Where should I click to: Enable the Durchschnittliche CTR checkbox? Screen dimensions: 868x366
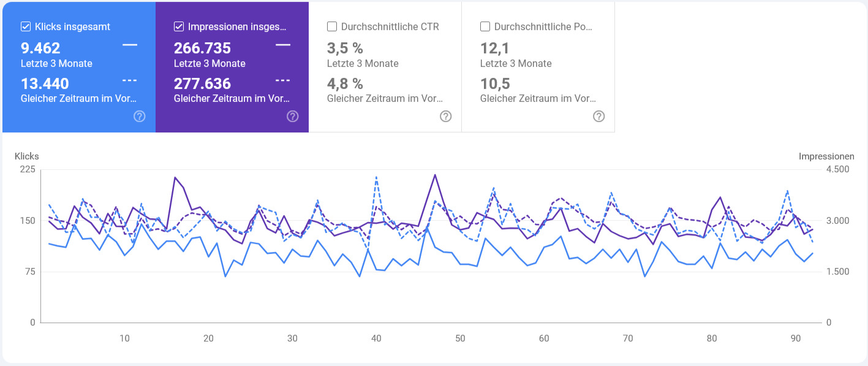click(331, 26)
